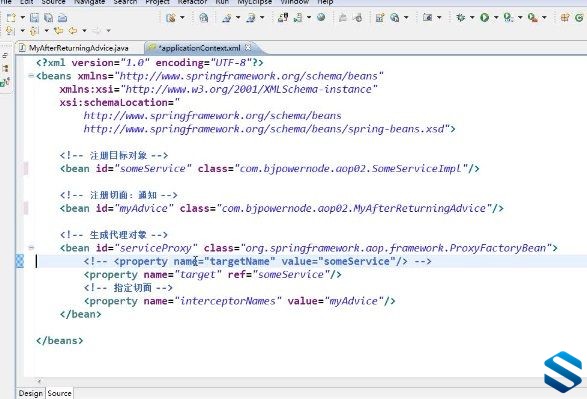Open the dropdown beside the New icon

coord(22,18)
